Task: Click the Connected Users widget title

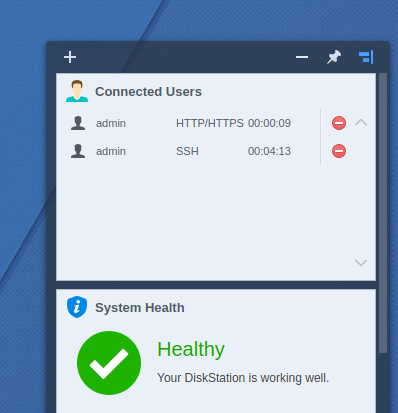Action: pos(148,92)
